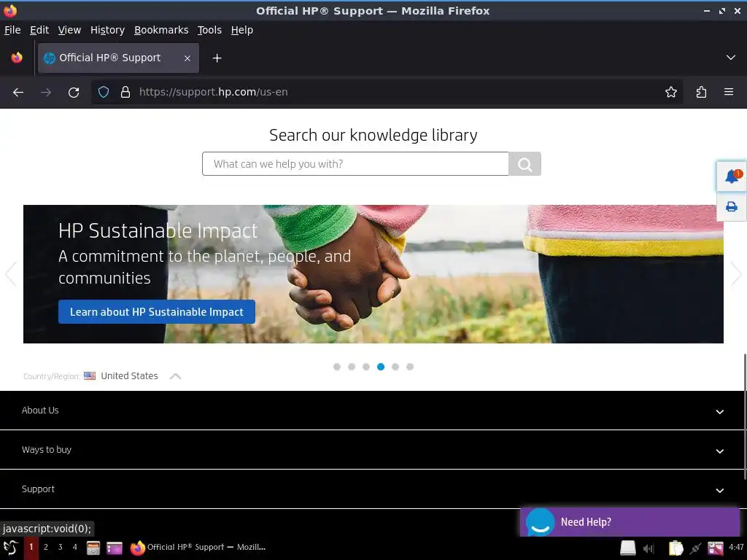Select sixth carousel dot indicator
The height and width of the screenshot is (560, 747).
click(x=410, y=367)
